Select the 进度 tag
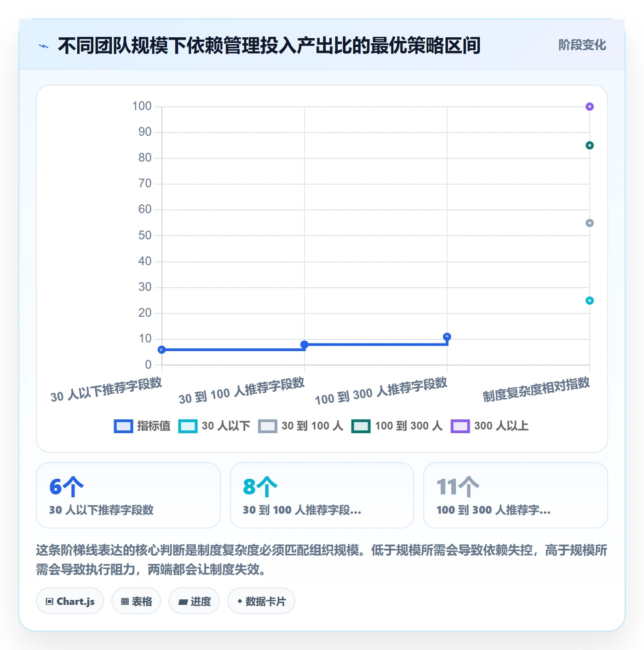 [194, 601]
